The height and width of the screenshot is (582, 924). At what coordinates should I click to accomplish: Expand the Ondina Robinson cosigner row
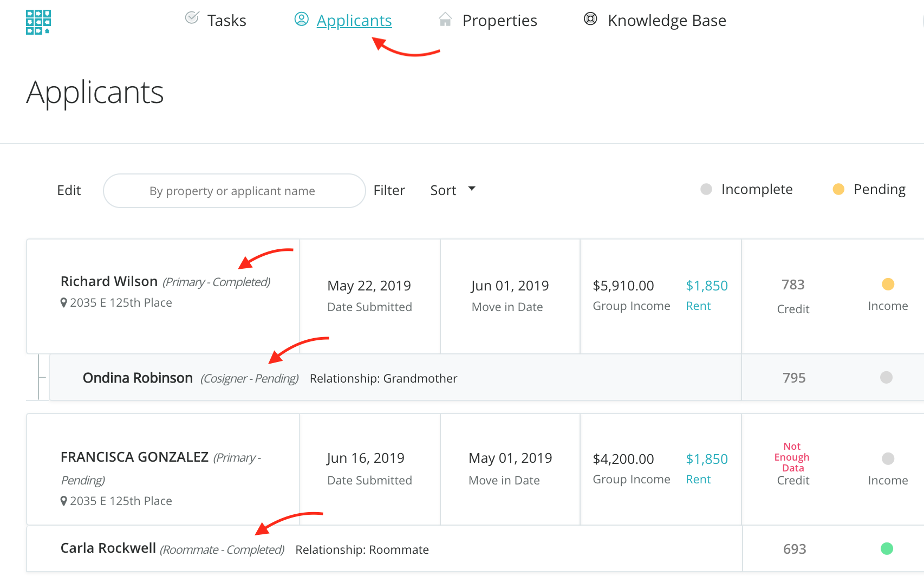point(138,378)
